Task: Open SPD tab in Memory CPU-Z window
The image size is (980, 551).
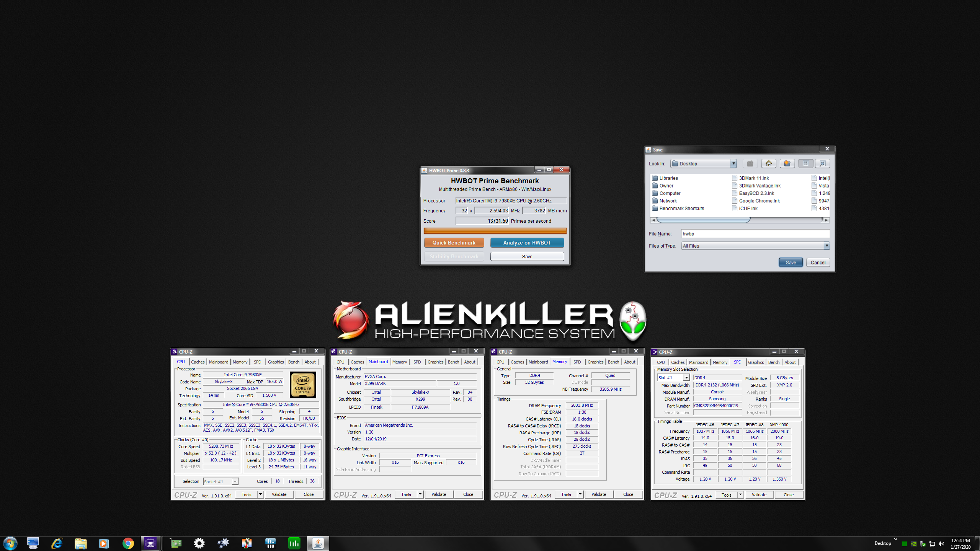Action: coord(577,362)
